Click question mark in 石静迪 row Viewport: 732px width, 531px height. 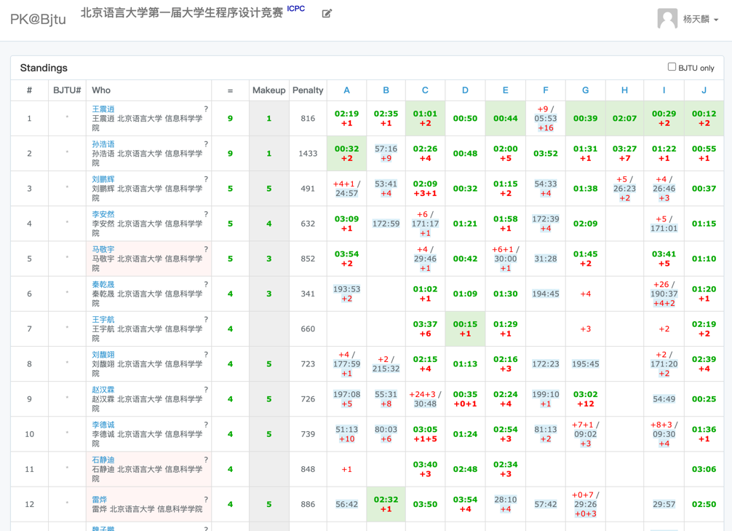206,459
